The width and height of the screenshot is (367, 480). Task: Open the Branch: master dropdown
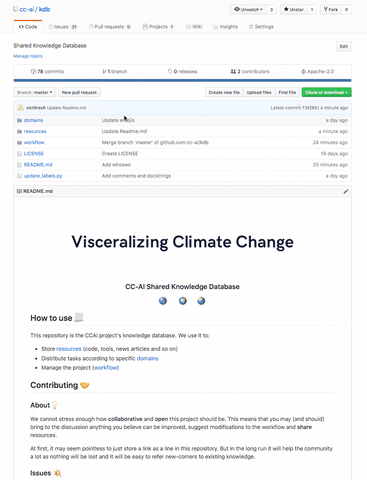point(35,92)
